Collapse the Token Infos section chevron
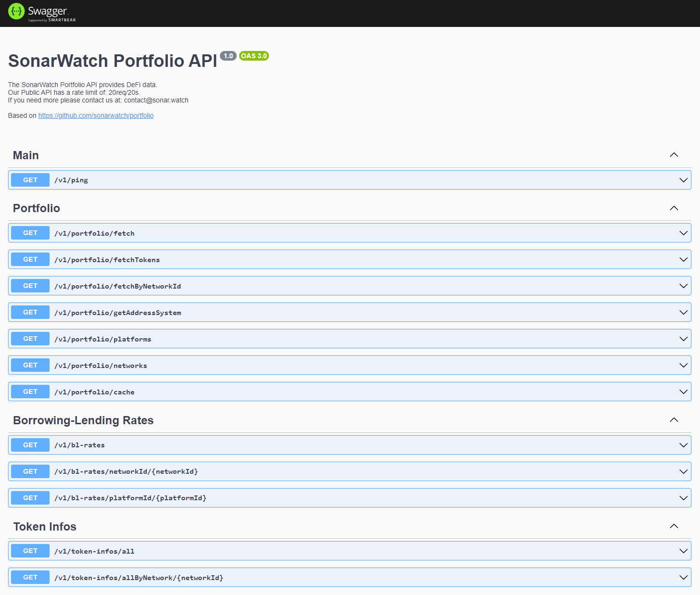Image resolution: width=700 pixels, height=595 pixels. [674, 526]
